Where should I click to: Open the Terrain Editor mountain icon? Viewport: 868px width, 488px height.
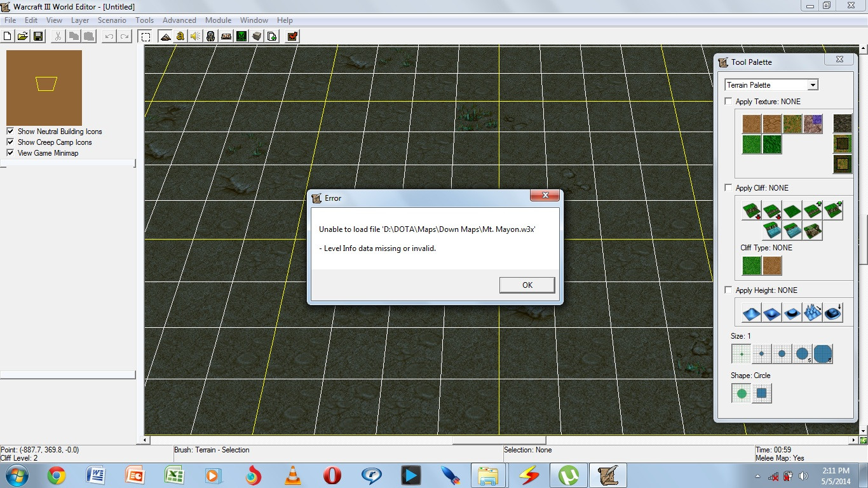tap(165, 36)
